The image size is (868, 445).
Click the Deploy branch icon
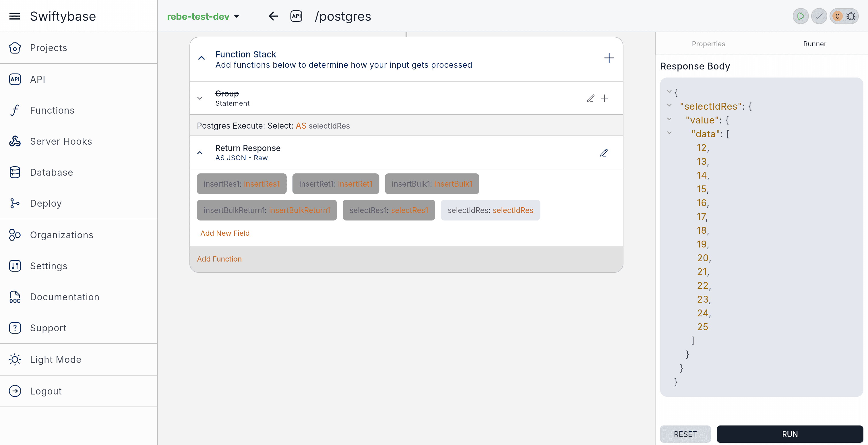pyautogui.click(x=15, y=203)
